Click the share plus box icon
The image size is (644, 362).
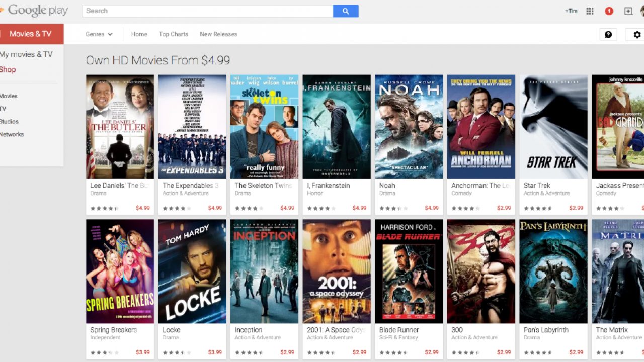[628, 11]
